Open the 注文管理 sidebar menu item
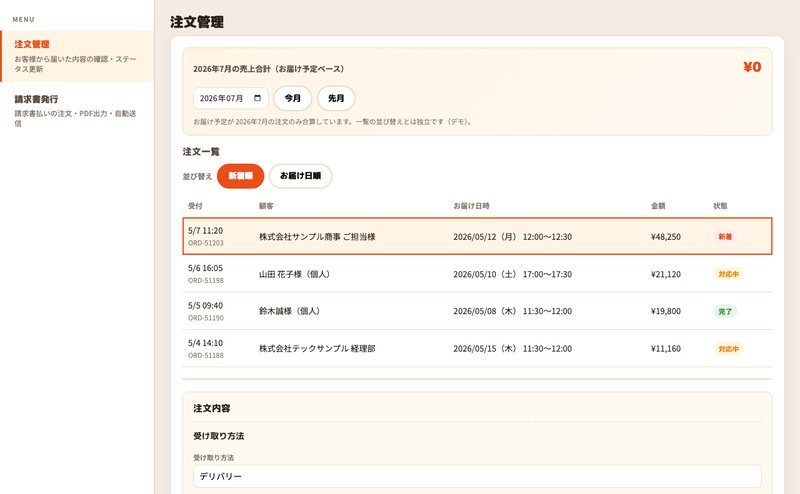800x494 pixels. tap(77, 56)
